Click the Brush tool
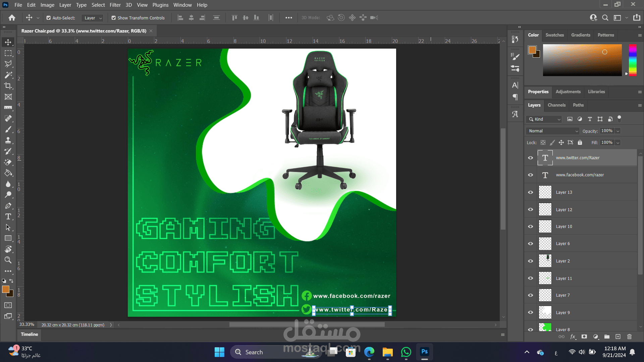644x362 pixels. (8, 129)
